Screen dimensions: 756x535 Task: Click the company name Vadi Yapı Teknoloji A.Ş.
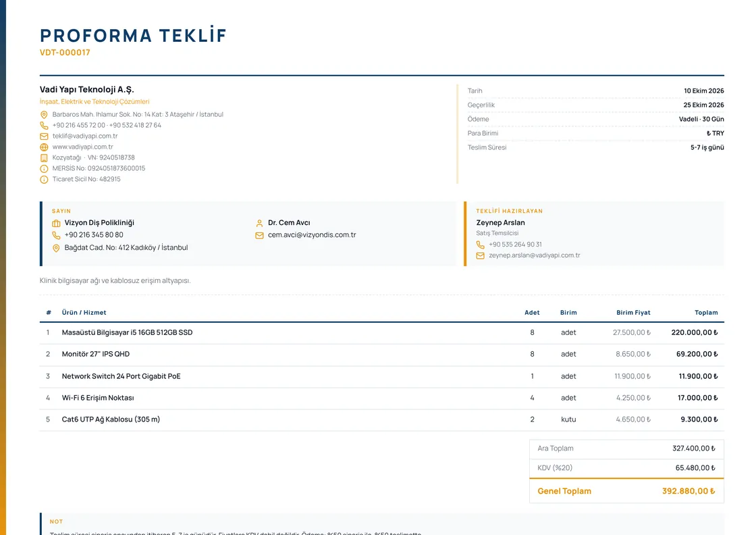pyautogui.click(x=87, y=90)
